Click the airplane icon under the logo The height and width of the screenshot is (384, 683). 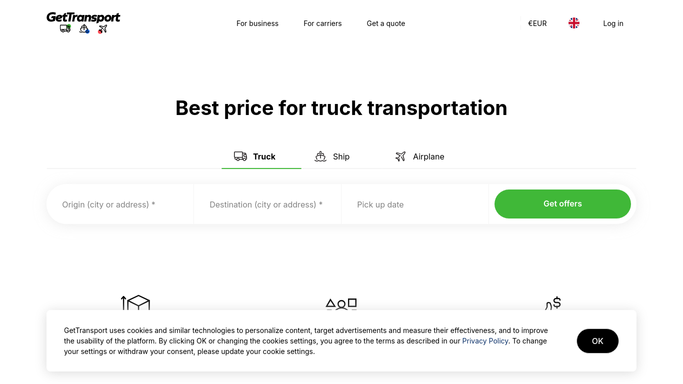[102, 29]
